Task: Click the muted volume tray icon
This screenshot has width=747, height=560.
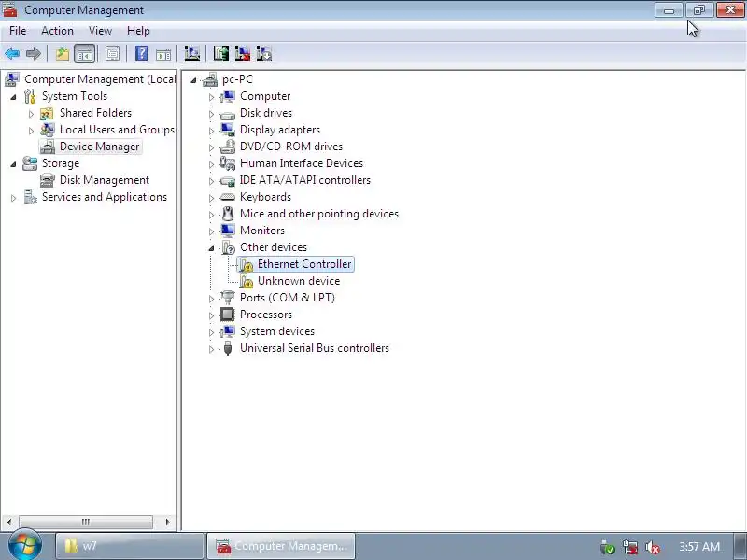Action: 652,548
